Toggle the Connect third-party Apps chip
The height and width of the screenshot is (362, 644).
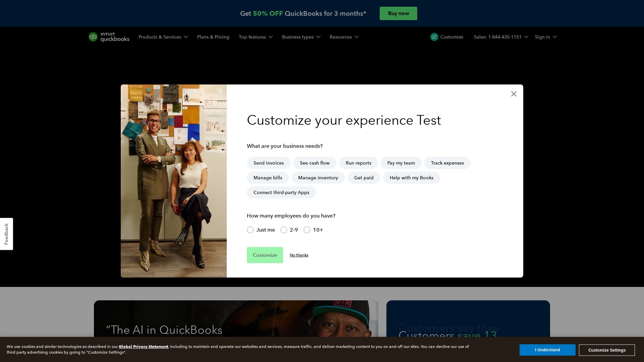(x=281, y=192)
